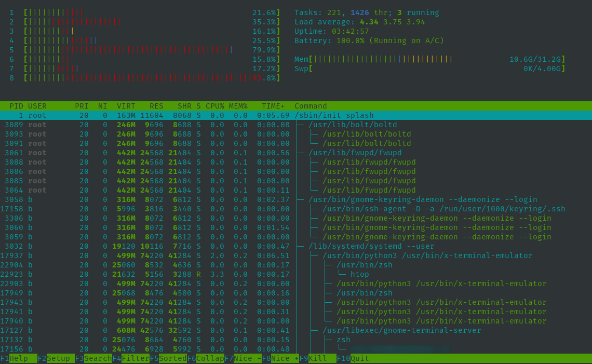Click F7 Nice minus to raise priority
592x364 pixels.
pos(243,358)
